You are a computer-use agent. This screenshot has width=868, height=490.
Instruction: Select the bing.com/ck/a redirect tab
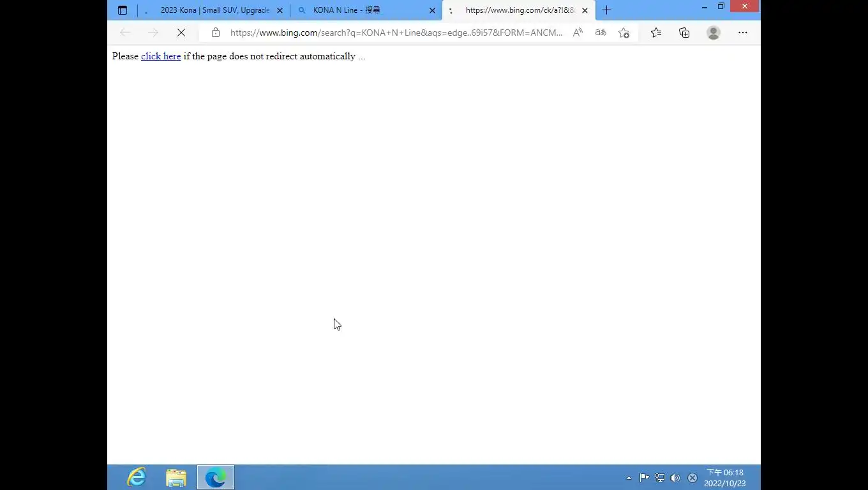[519, 10]
